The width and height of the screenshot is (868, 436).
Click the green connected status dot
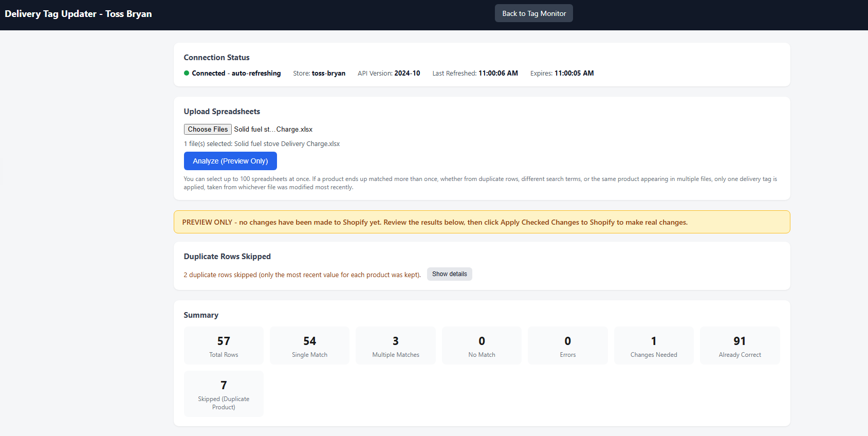(x=187, y=73)
